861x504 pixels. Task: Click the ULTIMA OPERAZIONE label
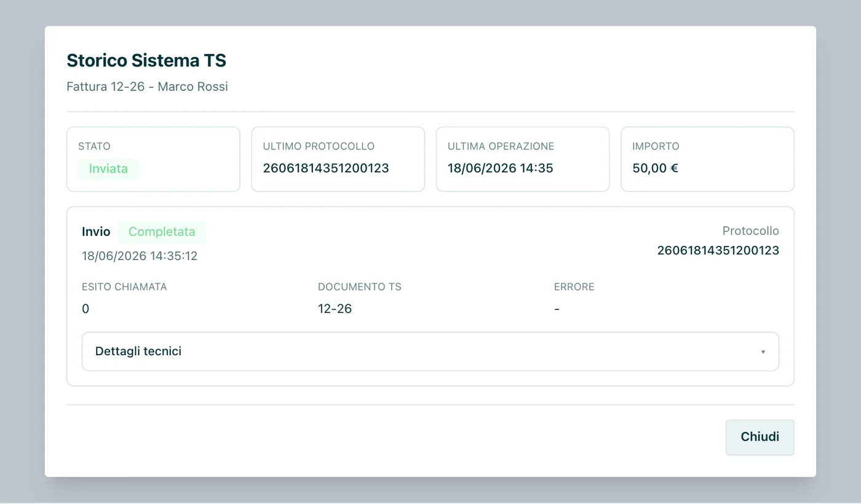[x=501, y=146]
